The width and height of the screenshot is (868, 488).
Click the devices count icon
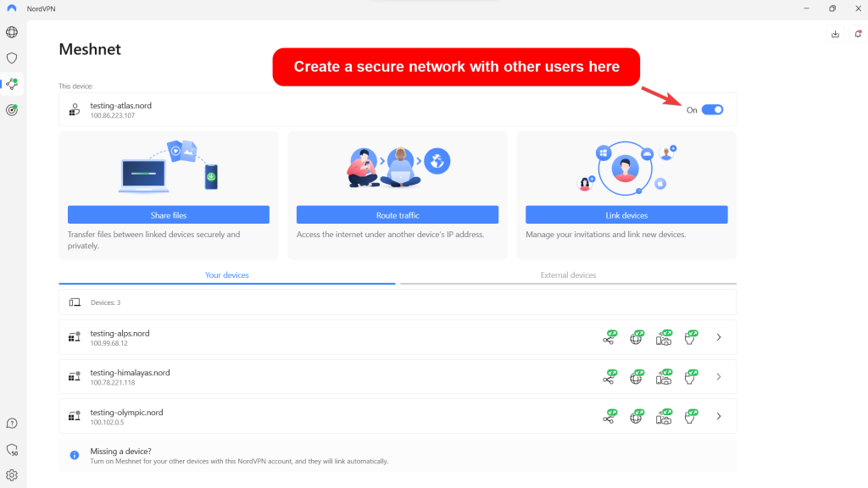(75, 302)
